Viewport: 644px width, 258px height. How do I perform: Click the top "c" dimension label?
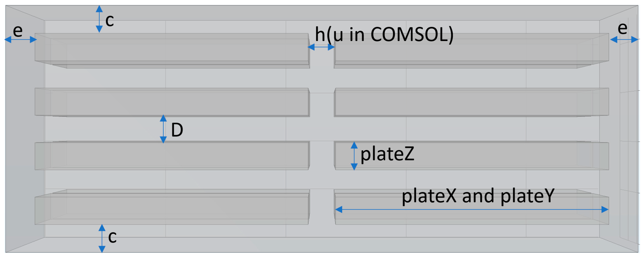click(x=110, y=21)
